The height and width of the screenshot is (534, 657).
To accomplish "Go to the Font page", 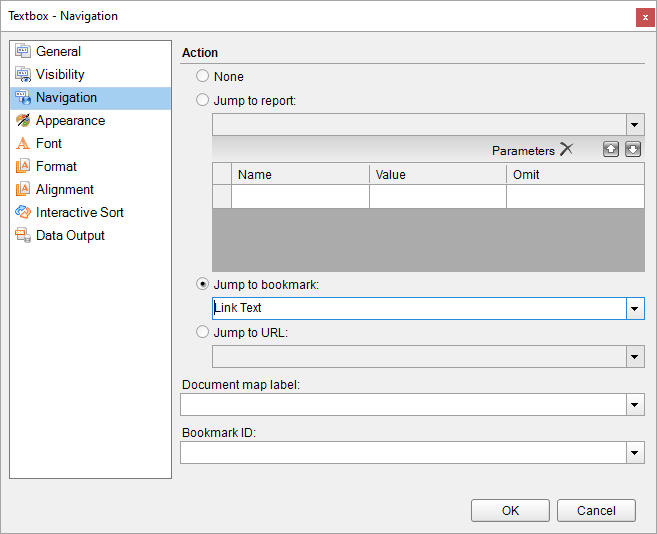I will pos(91,143).
